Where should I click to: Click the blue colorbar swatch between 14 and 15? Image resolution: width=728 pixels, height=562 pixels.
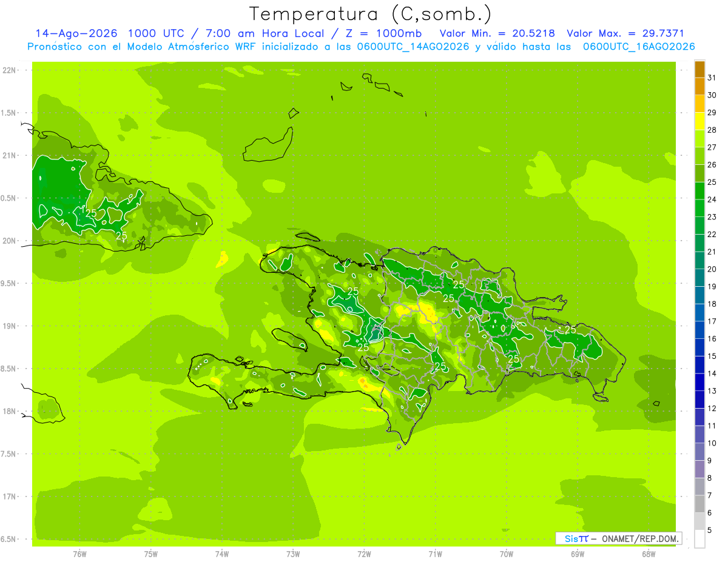699,365
